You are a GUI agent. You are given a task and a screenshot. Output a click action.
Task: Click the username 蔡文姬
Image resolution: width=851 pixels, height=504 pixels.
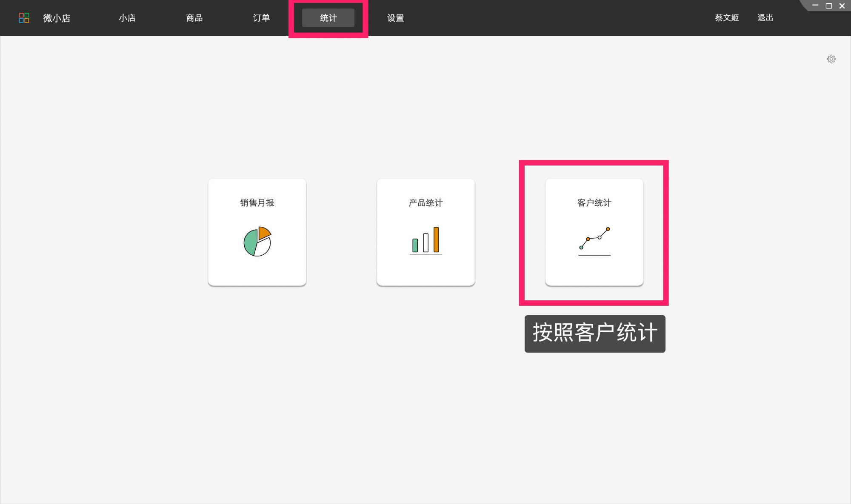726,18
